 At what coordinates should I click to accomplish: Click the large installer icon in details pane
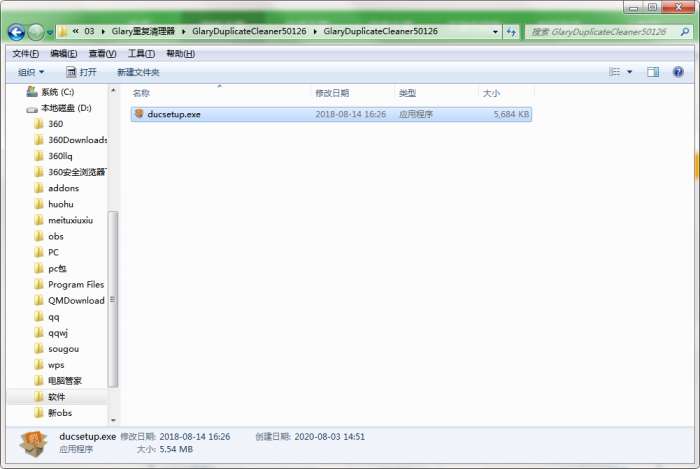point(33,444)
